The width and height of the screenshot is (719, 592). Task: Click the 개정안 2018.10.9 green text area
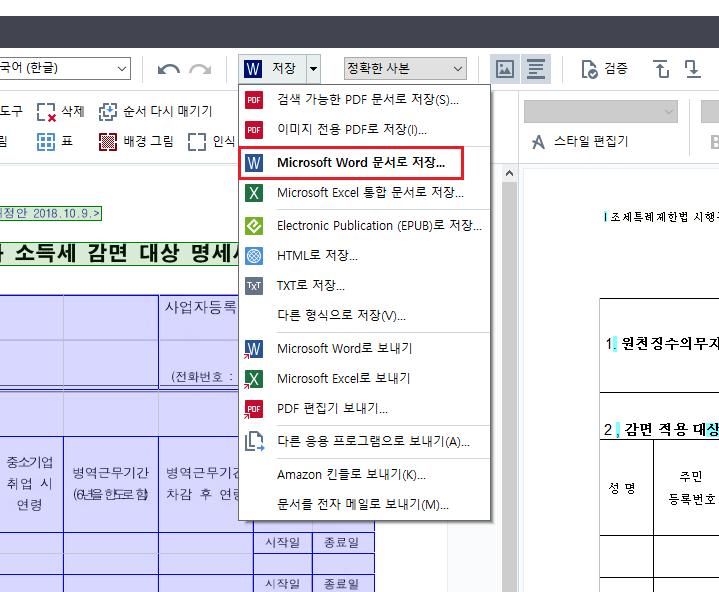(50, 214)
